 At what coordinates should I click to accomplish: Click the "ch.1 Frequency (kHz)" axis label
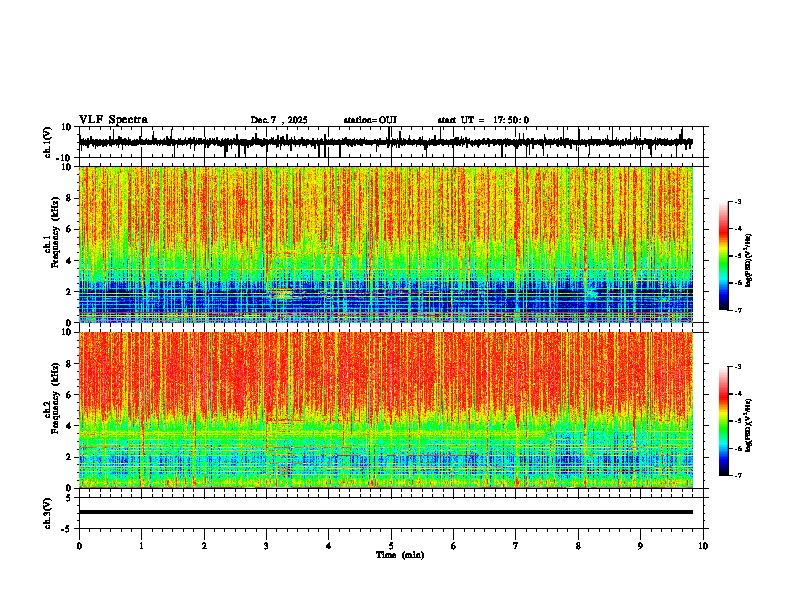coord(51,244)
